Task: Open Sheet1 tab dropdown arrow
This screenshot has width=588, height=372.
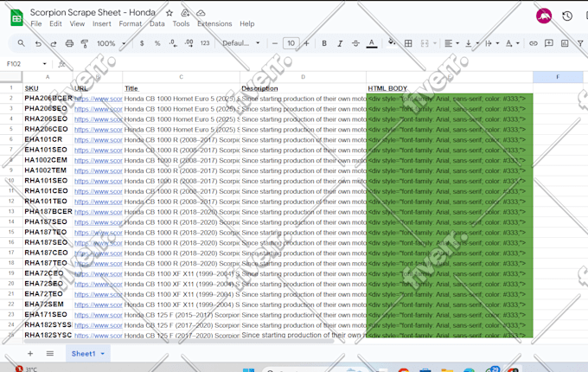Action: 103,354
